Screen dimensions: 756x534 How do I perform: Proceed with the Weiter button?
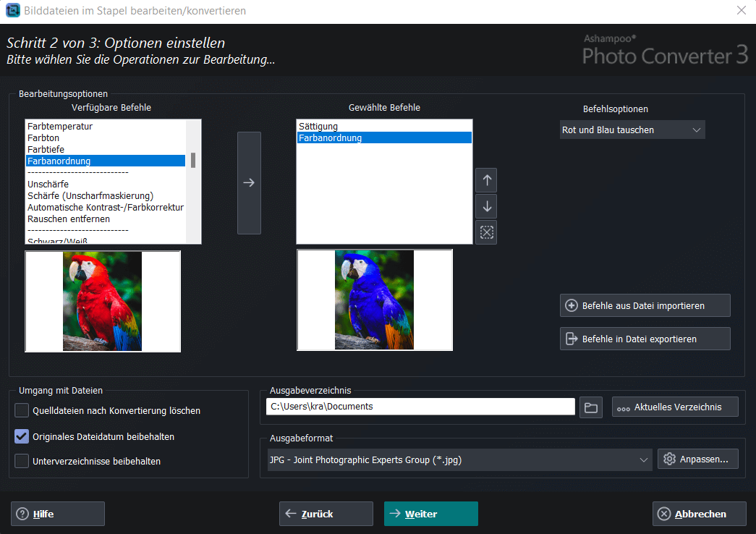430,514
